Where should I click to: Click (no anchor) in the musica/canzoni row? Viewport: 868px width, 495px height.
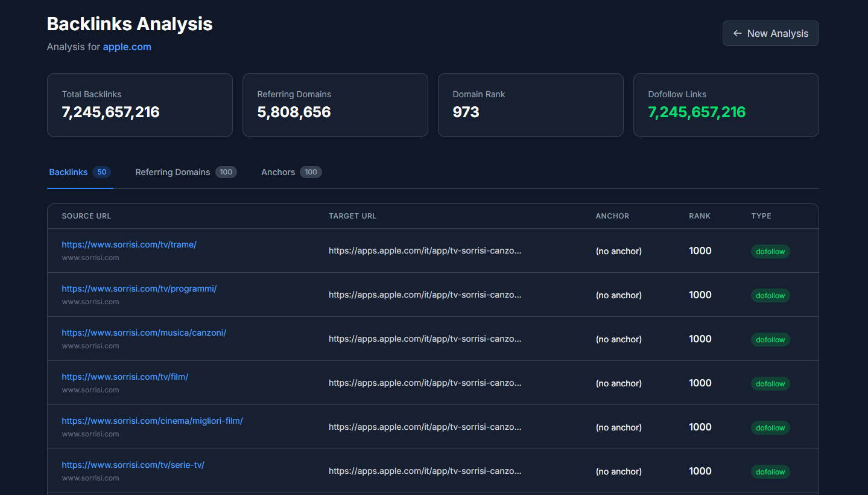pos(619,339)
